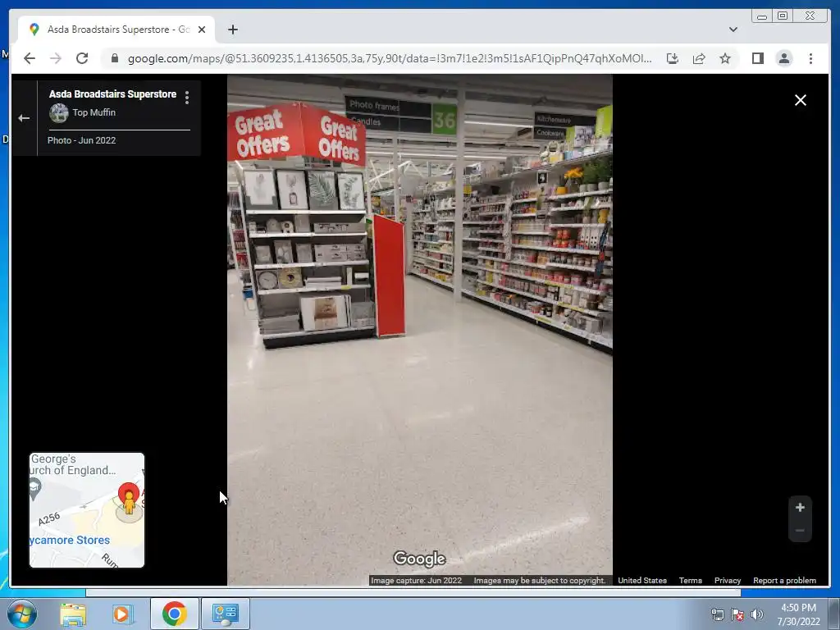Open the photo options three-dot menu
The width and height of the screenshot is (840, 630).
pyautogui.click(x=186, y=97)
